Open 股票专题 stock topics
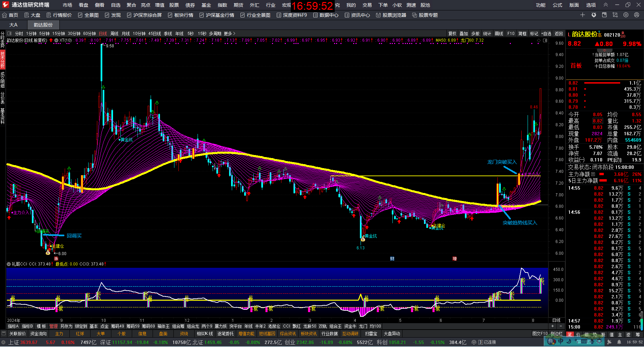644x347 pixels. coord(425,15)
